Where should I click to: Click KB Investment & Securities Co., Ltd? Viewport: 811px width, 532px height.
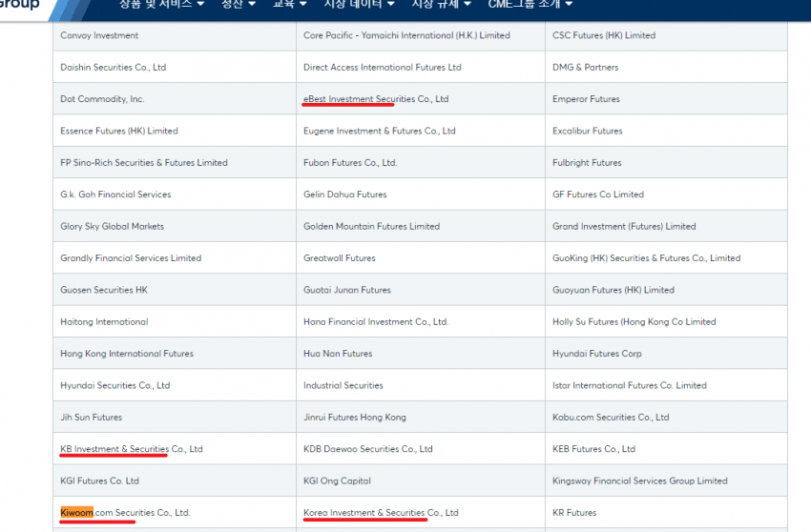pos(132,449)
